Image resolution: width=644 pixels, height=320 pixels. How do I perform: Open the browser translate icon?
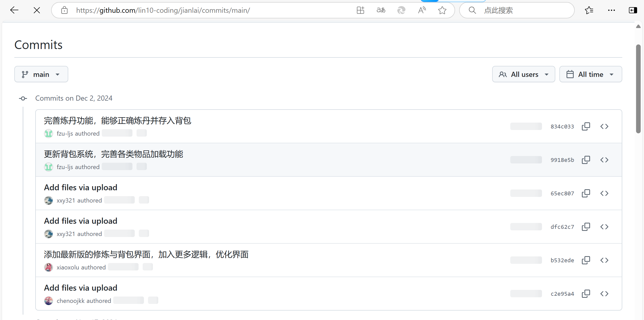coord(381,10)
